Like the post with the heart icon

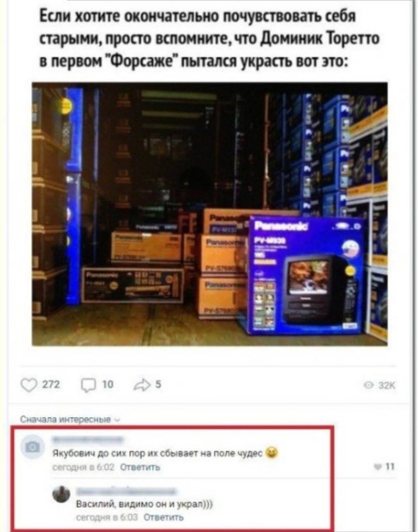(29, 385)
